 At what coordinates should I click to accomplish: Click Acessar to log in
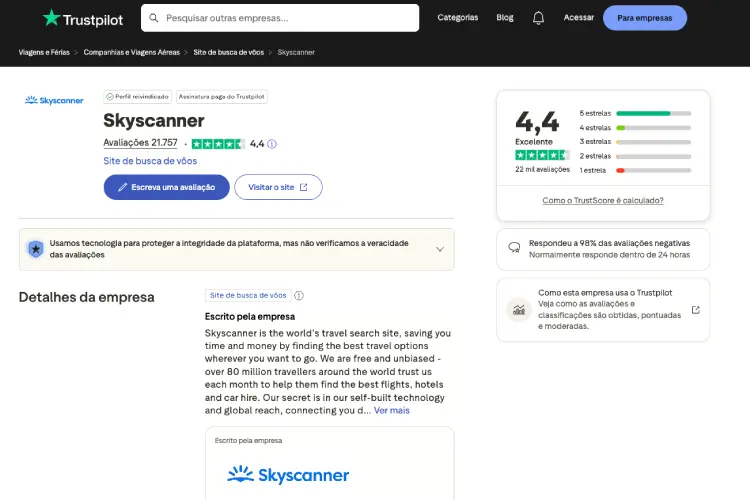pos(579,18)
